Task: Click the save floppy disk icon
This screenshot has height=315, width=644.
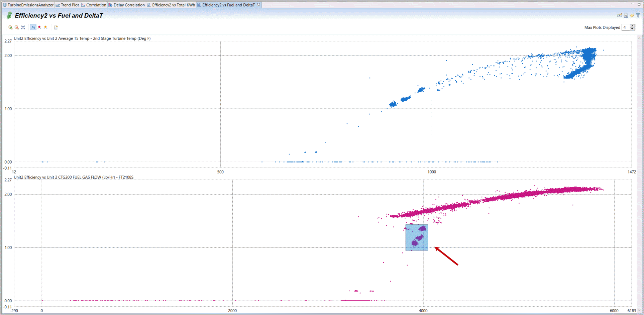Action: coord(626,15)
